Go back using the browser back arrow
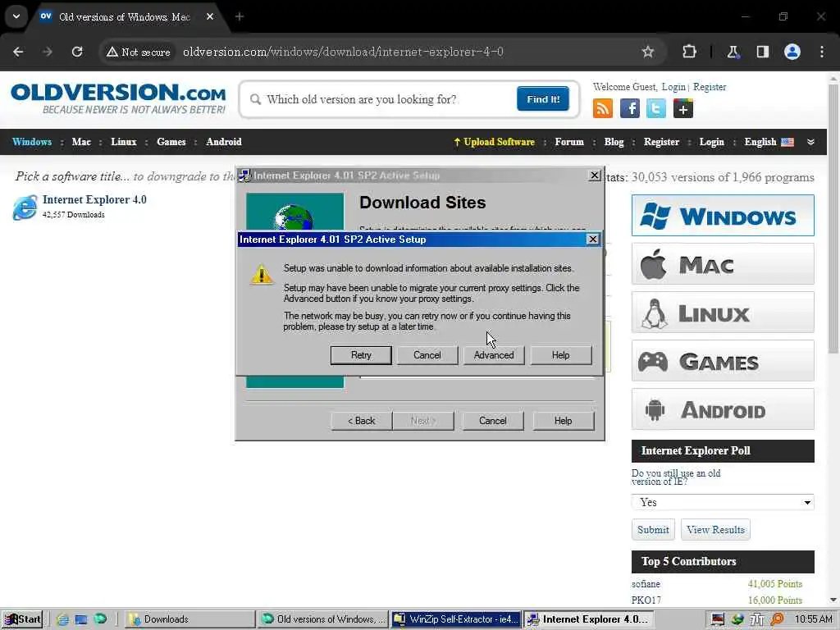 point(18,52)
